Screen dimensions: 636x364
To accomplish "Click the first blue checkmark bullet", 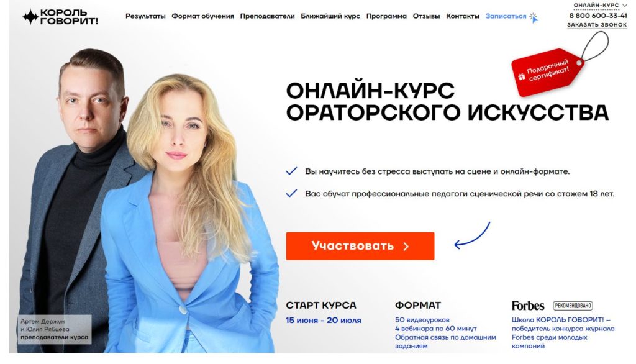I will click(292, 171).
